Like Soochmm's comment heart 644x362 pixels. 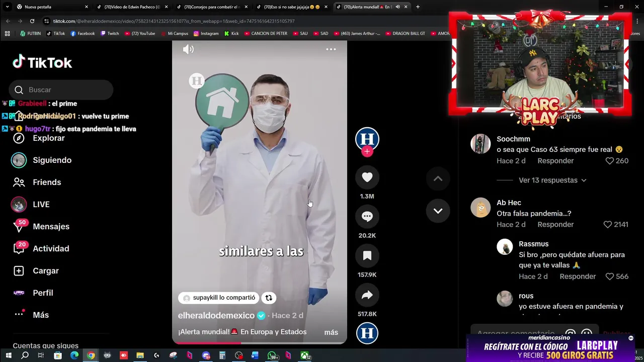(x=609, y=161)
